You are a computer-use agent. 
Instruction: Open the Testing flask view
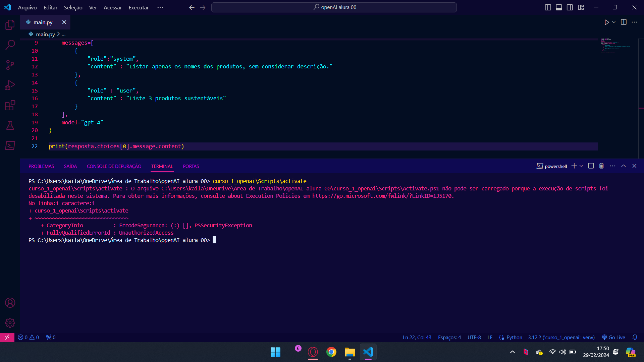(10, 125)
